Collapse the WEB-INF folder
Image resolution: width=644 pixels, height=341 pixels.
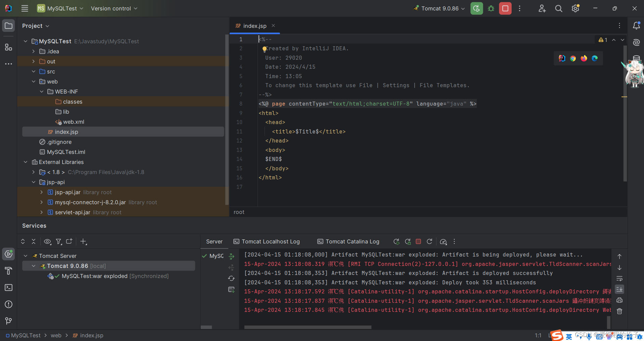click(x=42, y=92)
